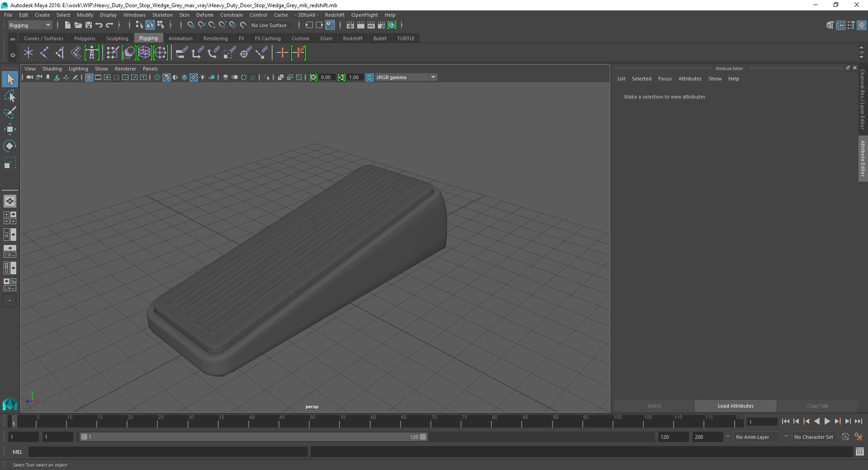Toggle the viewport grid display

[x=89, y=77]
